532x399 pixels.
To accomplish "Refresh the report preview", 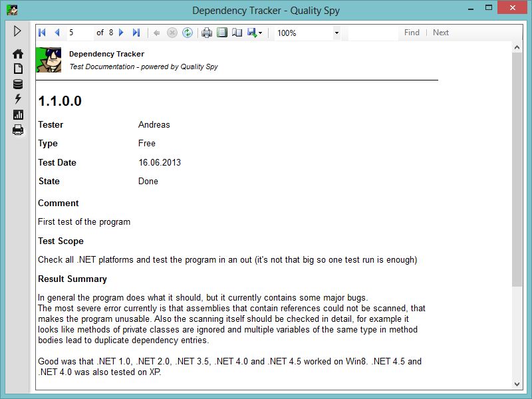I will click(x=187, y=32).
